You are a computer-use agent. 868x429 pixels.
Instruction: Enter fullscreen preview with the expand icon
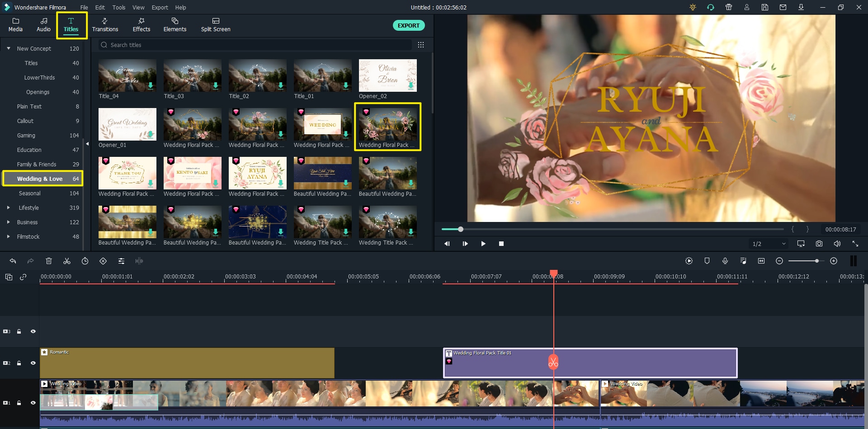[x=855, y=244]
